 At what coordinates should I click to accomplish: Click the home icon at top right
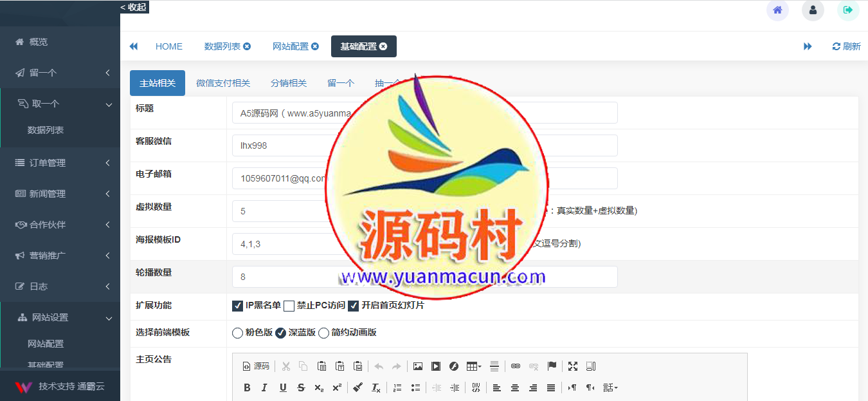[777, 10]
